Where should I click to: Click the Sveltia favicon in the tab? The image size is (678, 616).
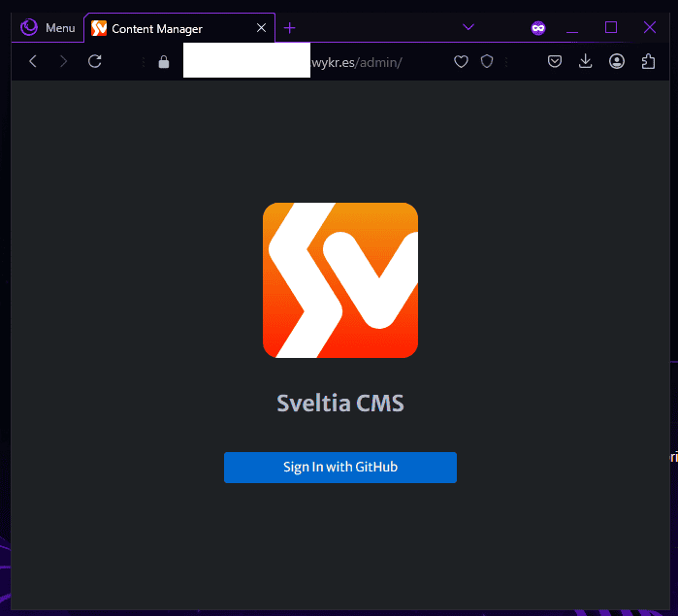tap(99, 28)
